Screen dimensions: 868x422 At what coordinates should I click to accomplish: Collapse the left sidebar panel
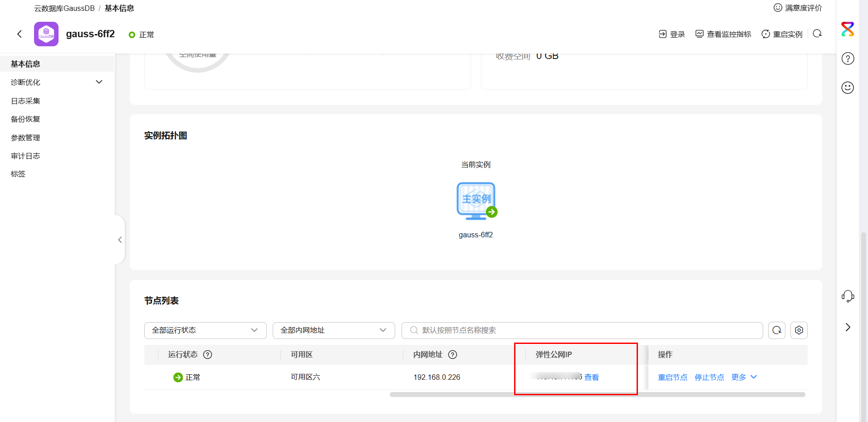tap(120, 240)
